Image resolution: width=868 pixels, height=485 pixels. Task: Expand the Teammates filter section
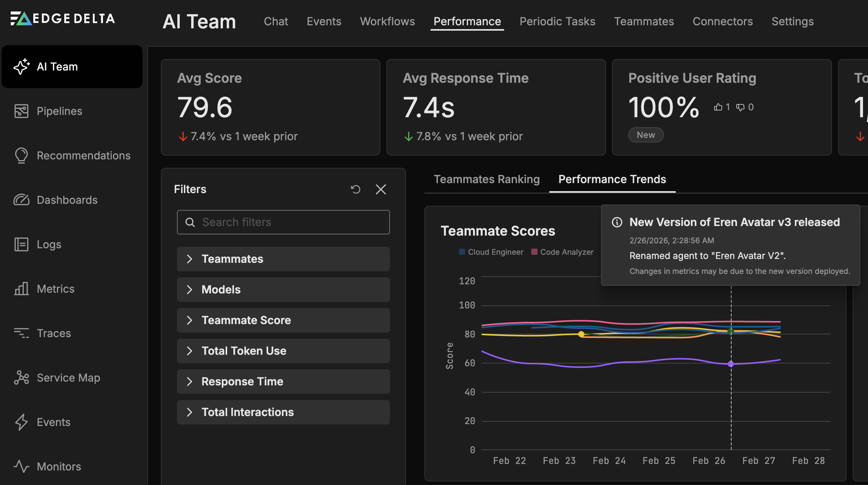pos(283,259)
